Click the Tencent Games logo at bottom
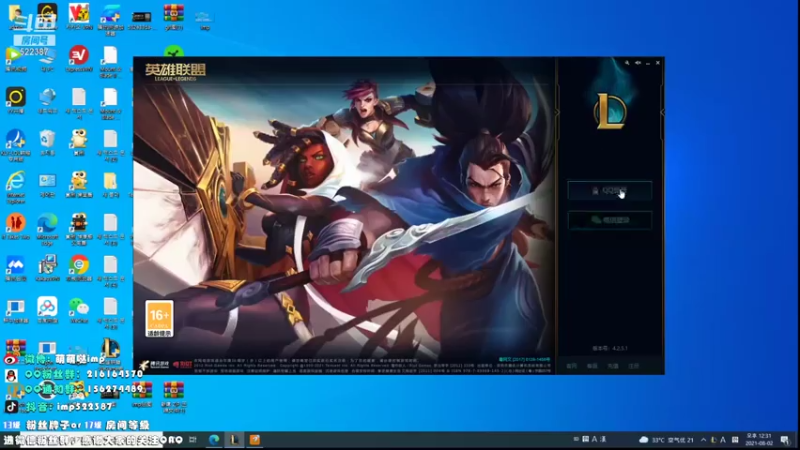 (154, 365)
